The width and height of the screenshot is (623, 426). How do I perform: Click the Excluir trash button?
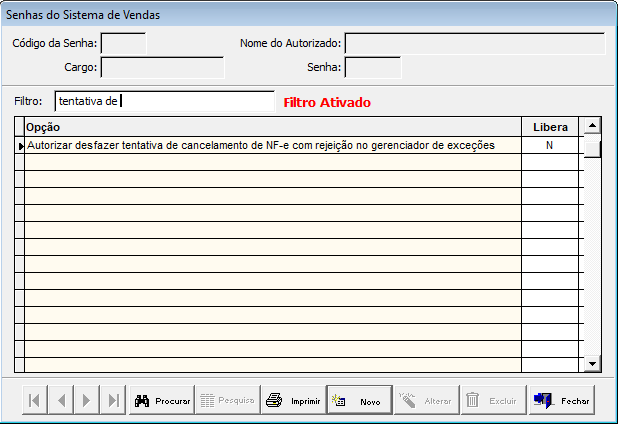[x=493, y=400]
